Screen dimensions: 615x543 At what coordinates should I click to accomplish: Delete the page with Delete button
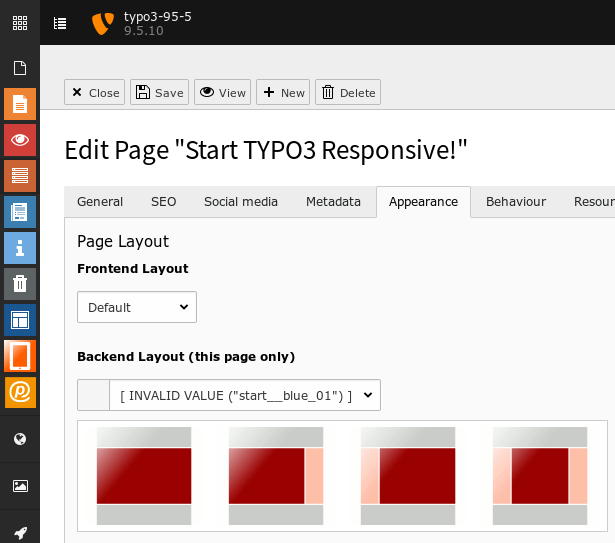(348, 92)
